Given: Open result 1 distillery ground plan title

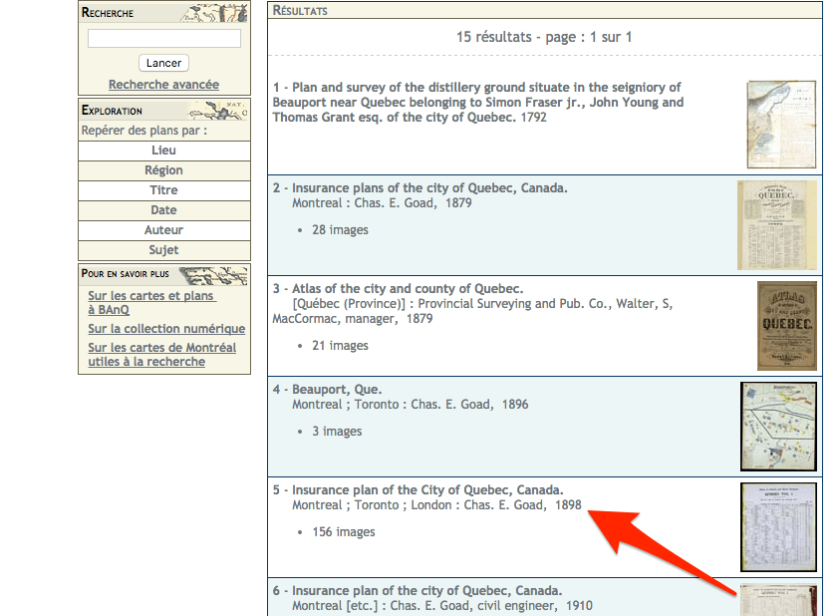Looking at the screenshot, I should point(476,102).
